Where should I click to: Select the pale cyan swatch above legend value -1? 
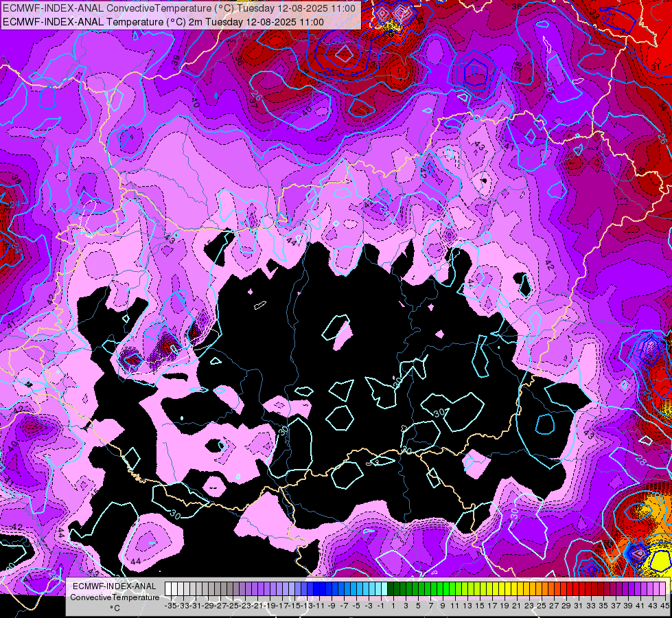tap(384, 588)
